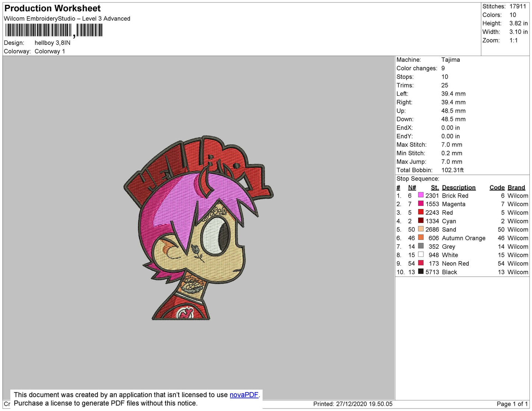Select the zoom value "1:1"
The width and height of the screenshot is (532, 411).
[x=514, y=40]
